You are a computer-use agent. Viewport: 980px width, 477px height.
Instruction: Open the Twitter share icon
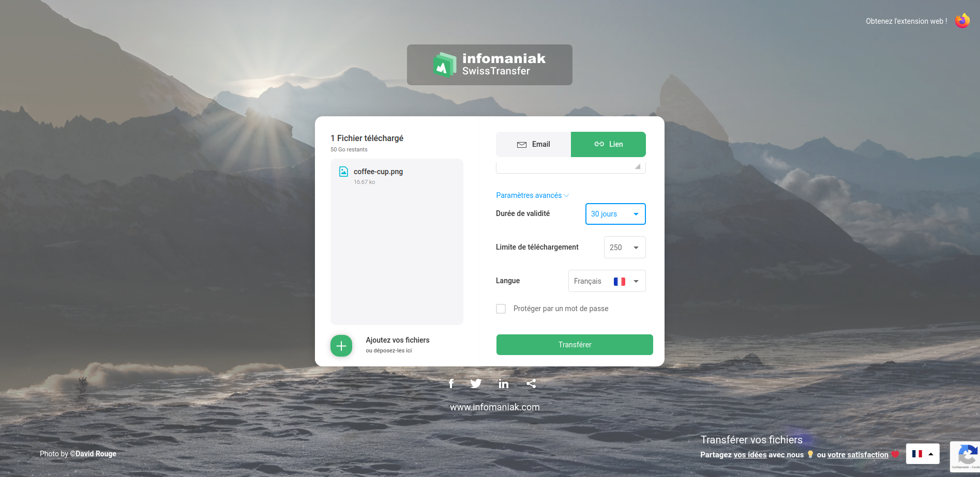click(x=476, y=383)
